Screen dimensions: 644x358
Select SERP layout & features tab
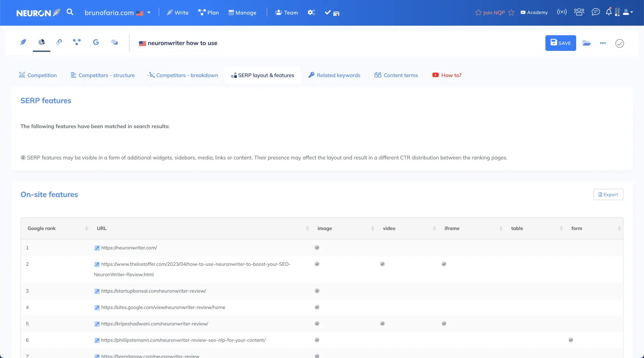pos(262,75)
